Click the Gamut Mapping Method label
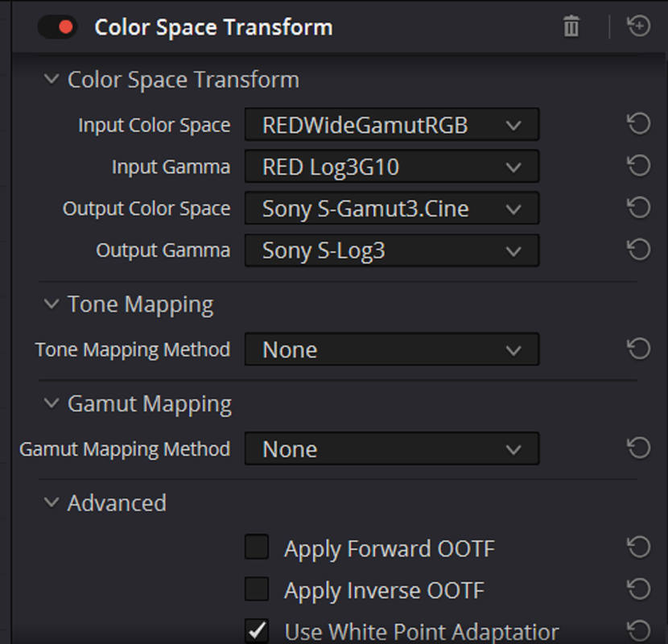Screen dimensions: 668x644 click(x=125, y=449)
